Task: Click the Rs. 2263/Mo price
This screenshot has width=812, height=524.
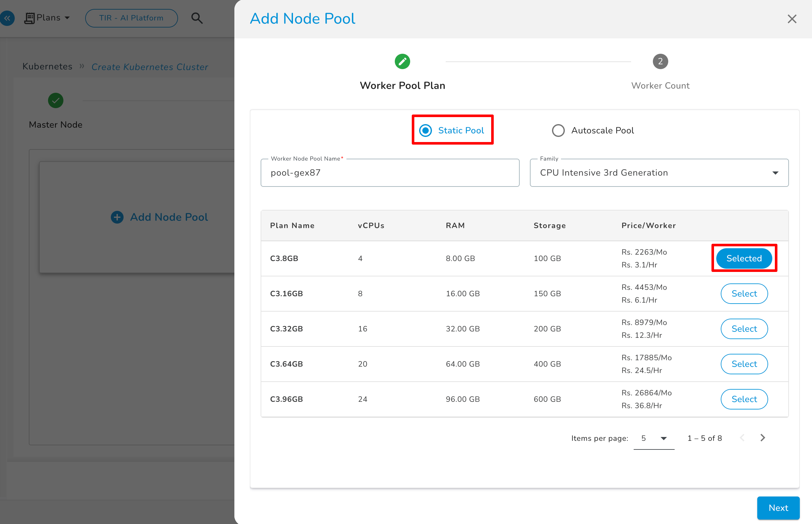Action: (644, 252)
